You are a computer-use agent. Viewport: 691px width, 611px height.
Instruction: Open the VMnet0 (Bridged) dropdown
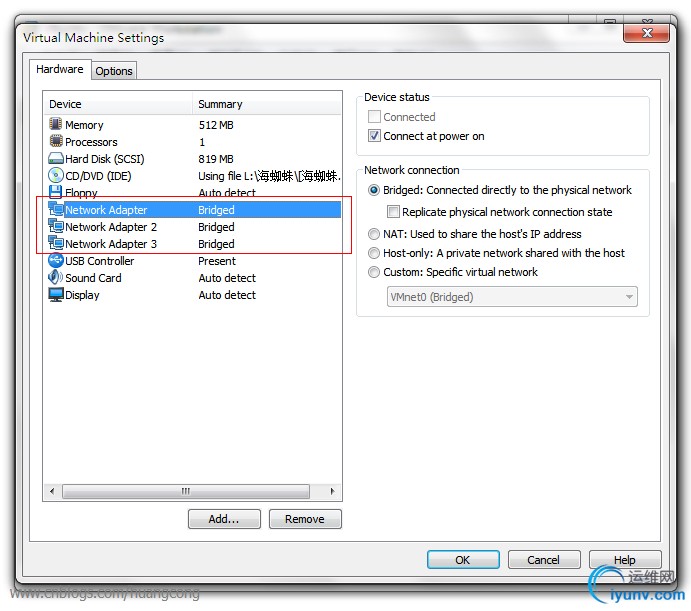tap(512, 297)
